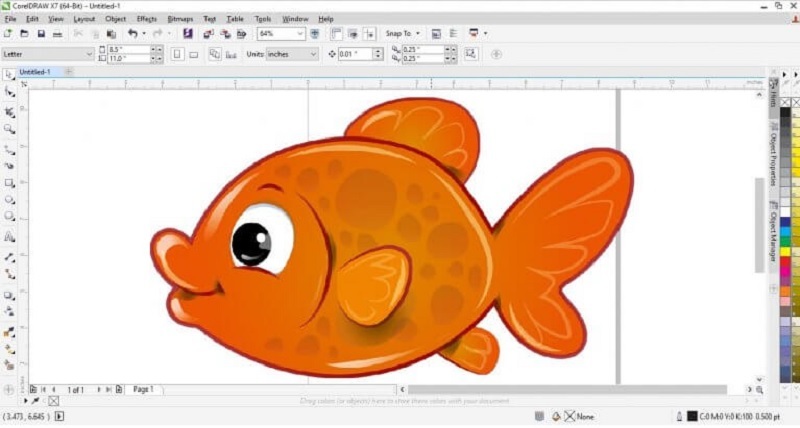Toggle Show rulers button

(336, 34)
